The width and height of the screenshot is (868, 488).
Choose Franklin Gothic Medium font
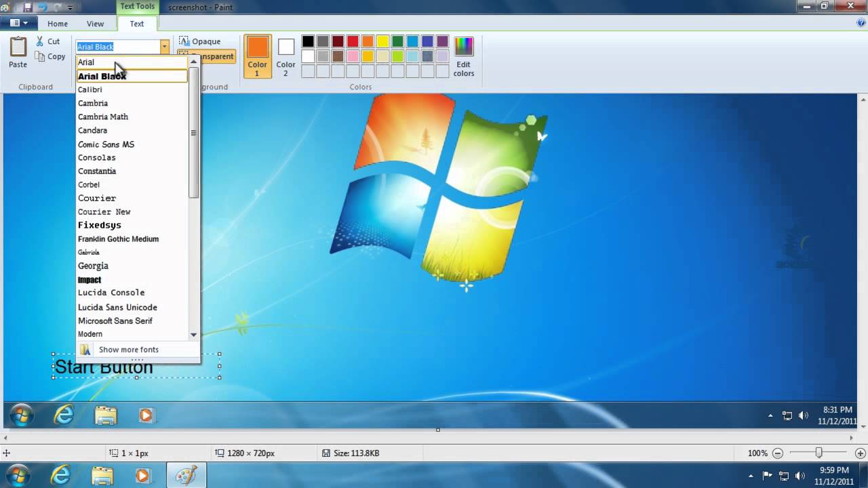(132, 239)
